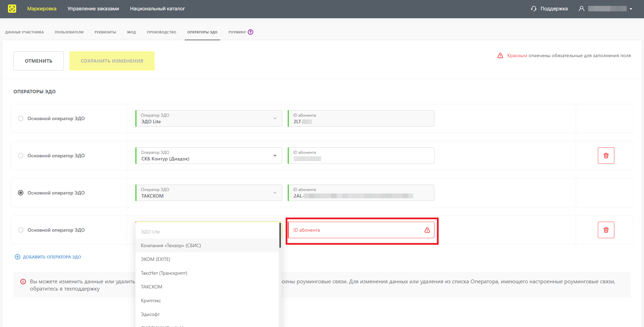The height and width of the screenshot is (327, 644).
Task: Open the Маркировка menu
Action: point(42,9)
